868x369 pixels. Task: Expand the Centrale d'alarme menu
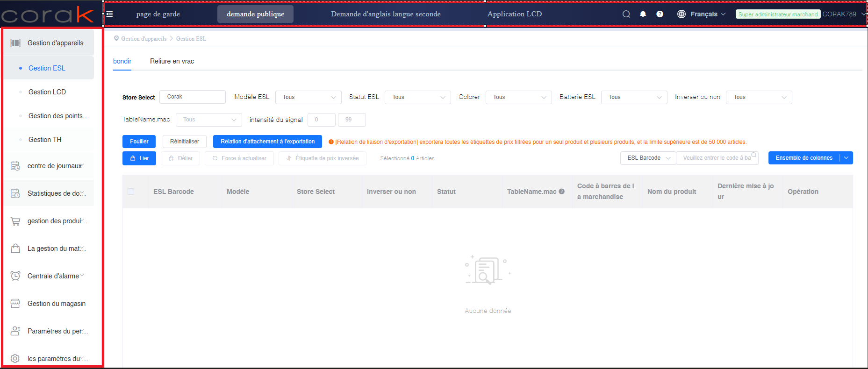(82, 276)
